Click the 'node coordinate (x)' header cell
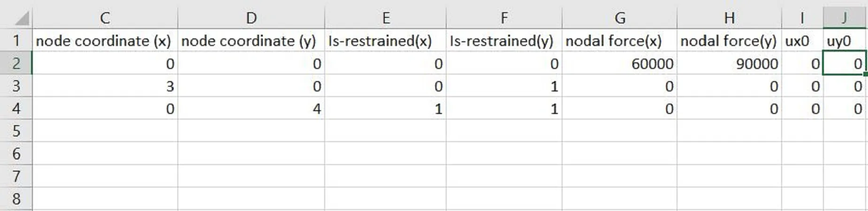 coord(105,41)
